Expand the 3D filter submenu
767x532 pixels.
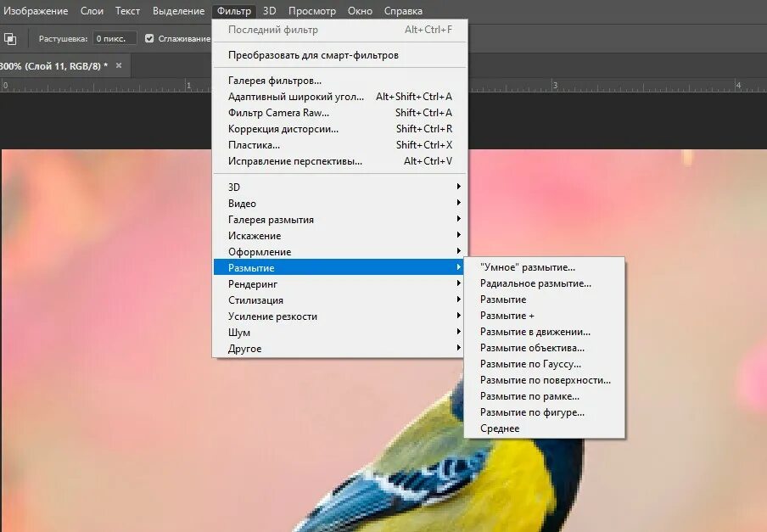tap(340, 188)
